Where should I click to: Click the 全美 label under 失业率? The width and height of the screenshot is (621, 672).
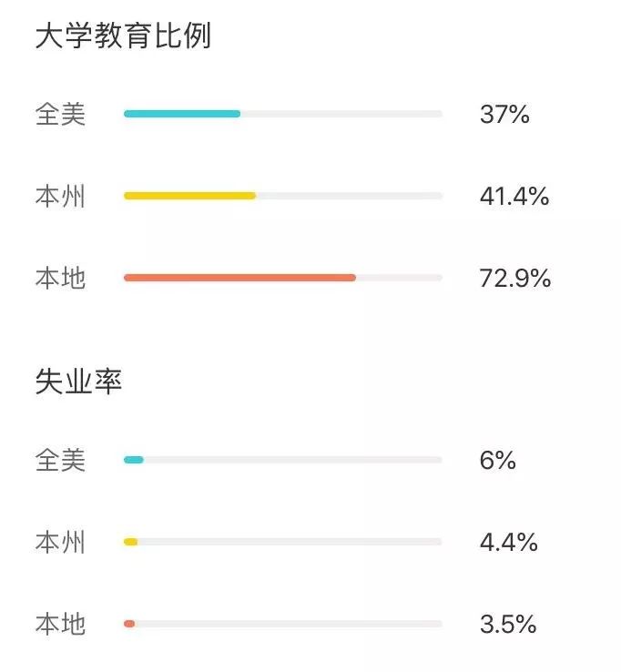click(x=60, y=460)
